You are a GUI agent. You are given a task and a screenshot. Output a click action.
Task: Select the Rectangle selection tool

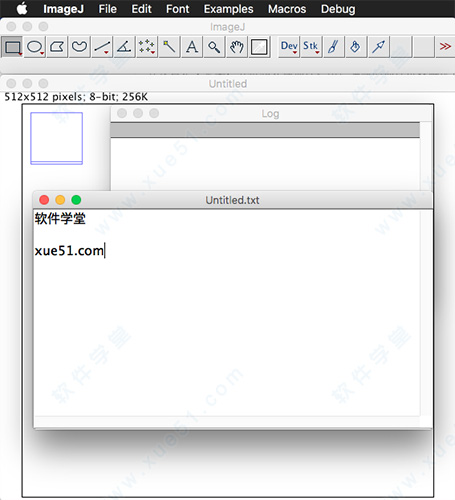click(13, 47)
